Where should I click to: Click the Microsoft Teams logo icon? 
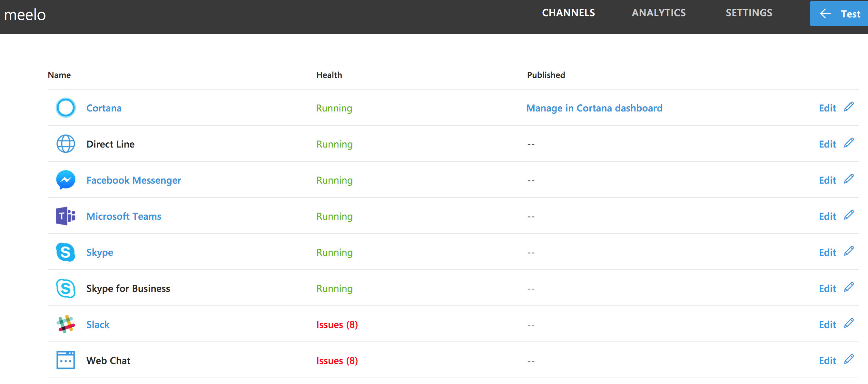point(65,216)
